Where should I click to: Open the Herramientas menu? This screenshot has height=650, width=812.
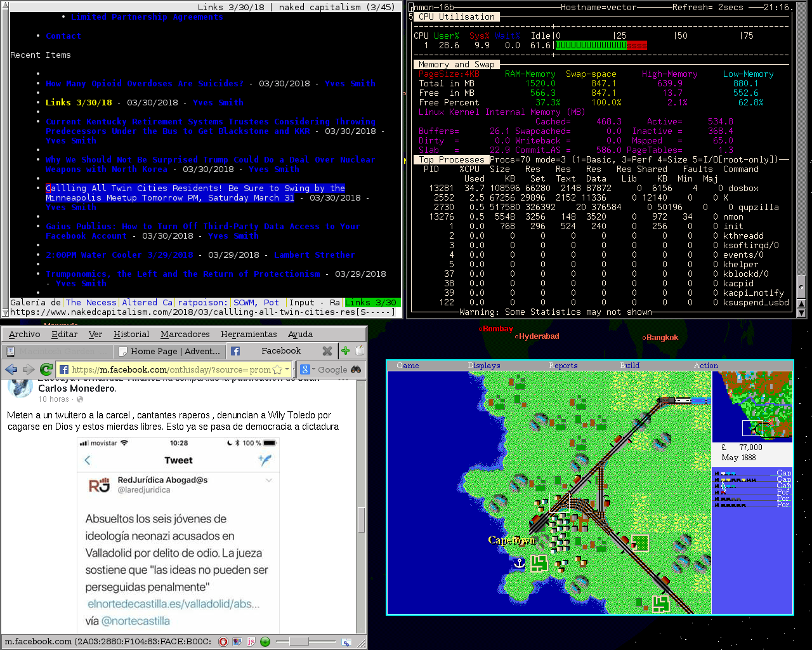click(249, 334)
